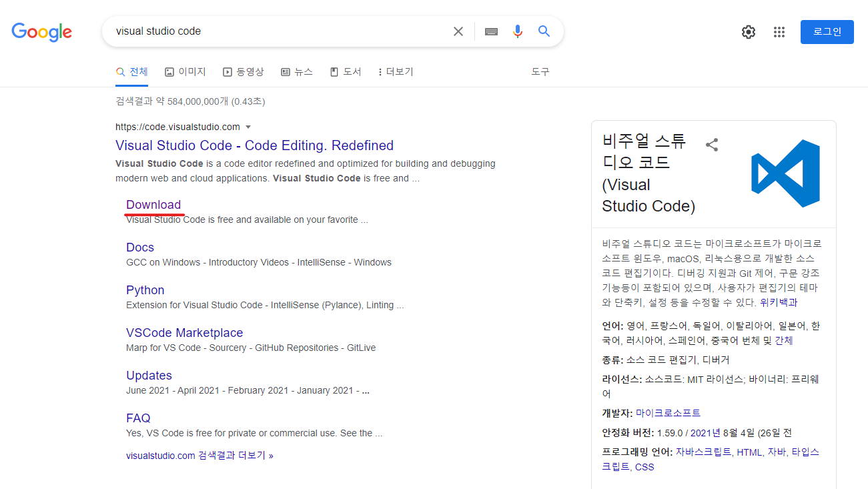
Task: Click the 마이크로소프트 developer link
Action: coord(668,413)
